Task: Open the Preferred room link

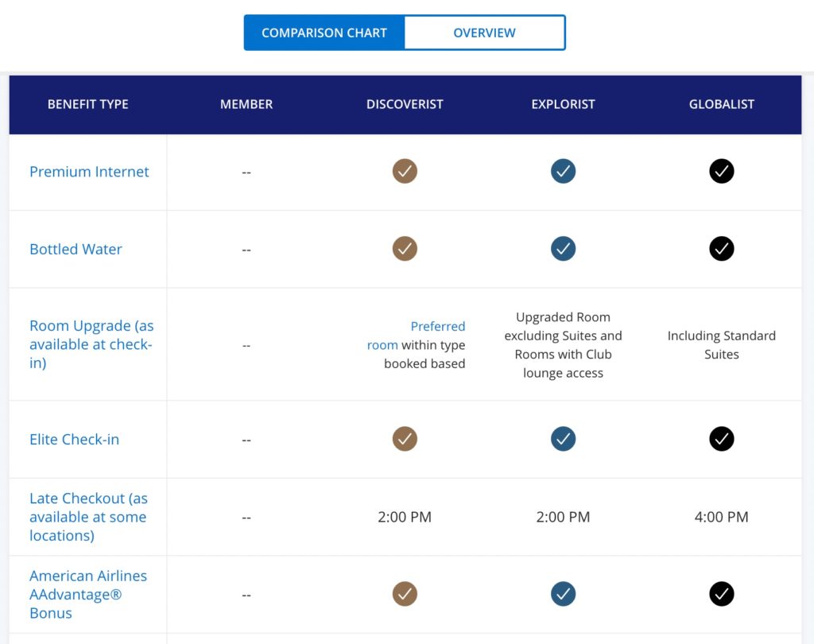Action: click(x=424, y=336)
